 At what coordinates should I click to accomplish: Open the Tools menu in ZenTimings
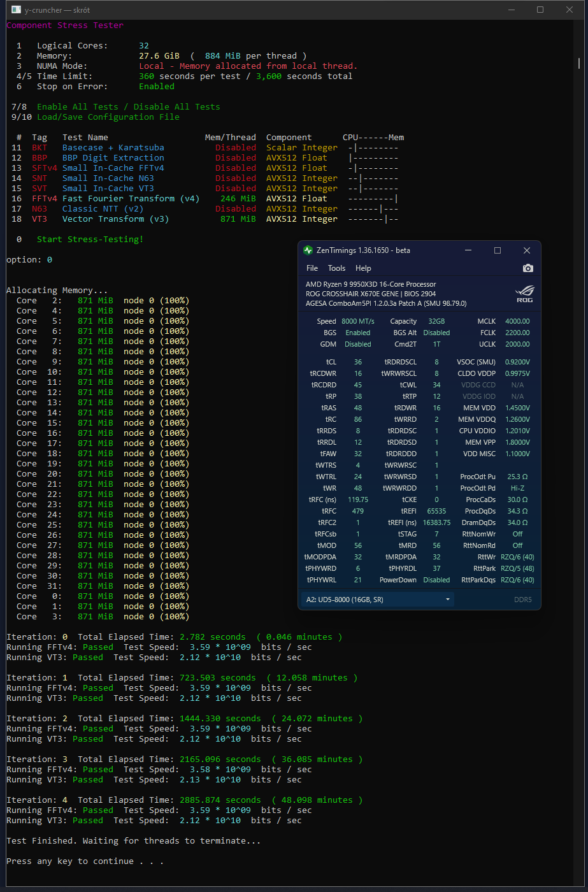[x=336, y=268]
